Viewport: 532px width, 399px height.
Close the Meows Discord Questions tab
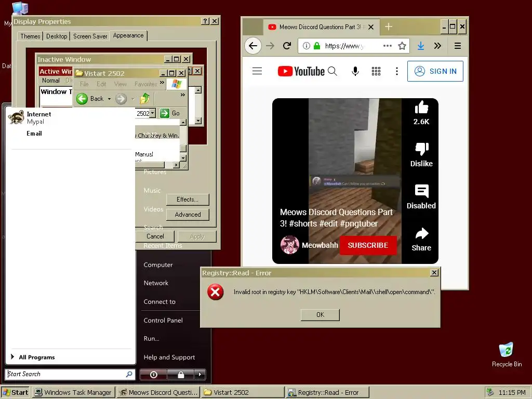(371, 27)
